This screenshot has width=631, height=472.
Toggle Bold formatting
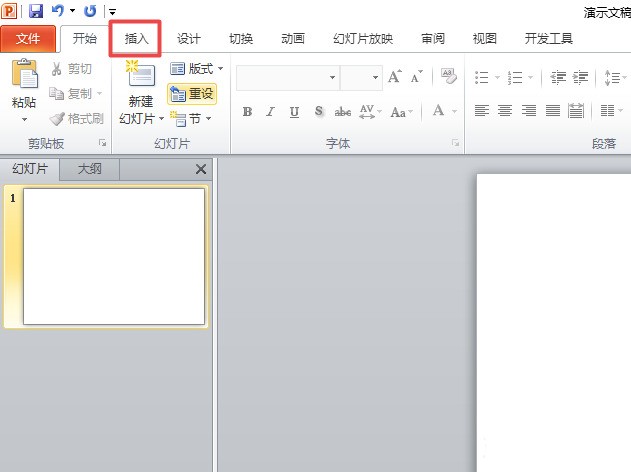(247, 111)
